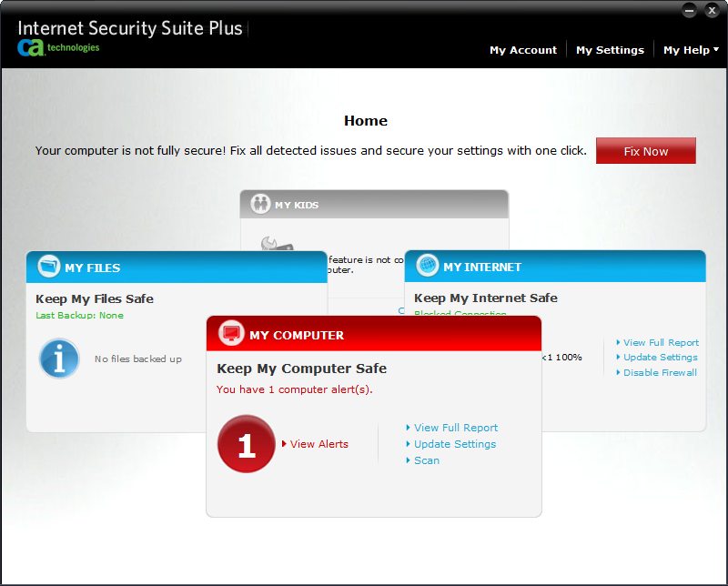
Task: Click the My Files folder icon
Action: click(x=49, y=268)
